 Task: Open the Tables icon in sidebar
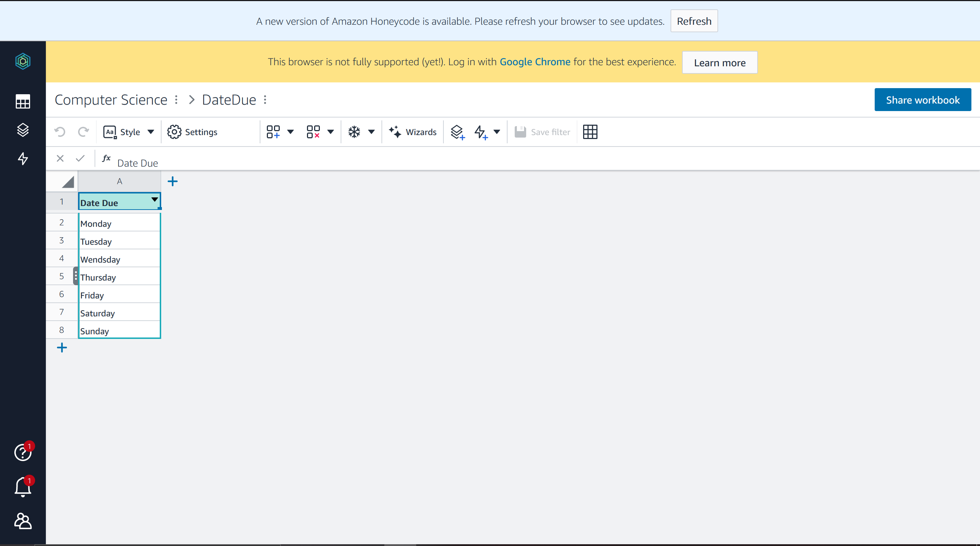pos(23,102)
